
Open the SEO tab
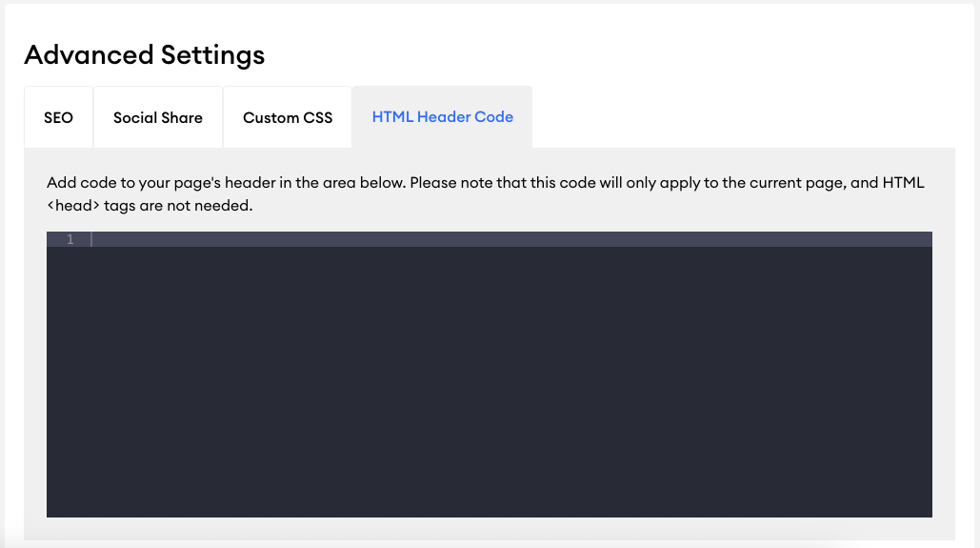point(59,117)
